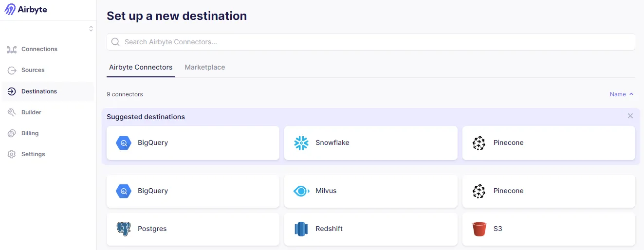
Task: Click the Billing coins icon
Action: (12, 133)
